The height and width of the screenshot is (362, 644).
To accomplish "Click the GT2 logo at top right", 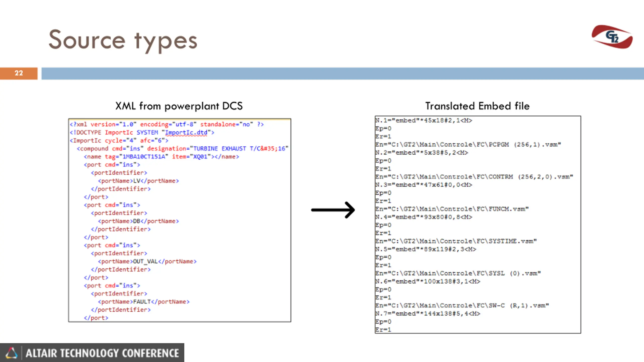I will point(612,37).
